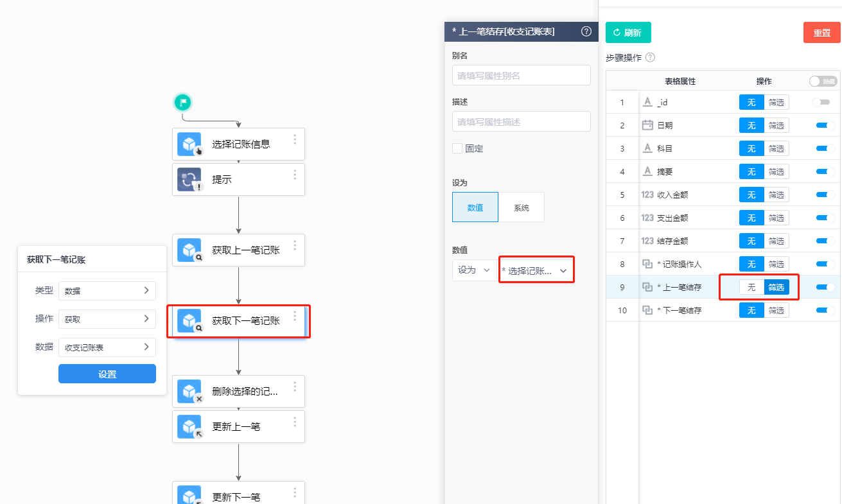The width and height of the screenshot is (842, 504).
Task: Select 筛选 for 科目 row
Action: [x=776, y=148]
